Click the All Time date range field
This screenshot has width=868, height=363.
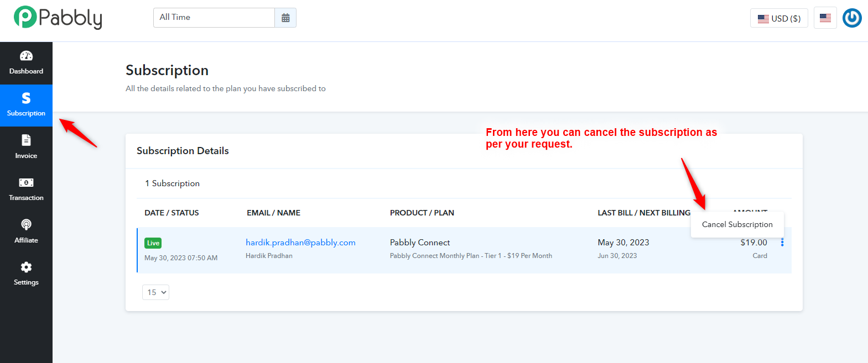(214, 18)
